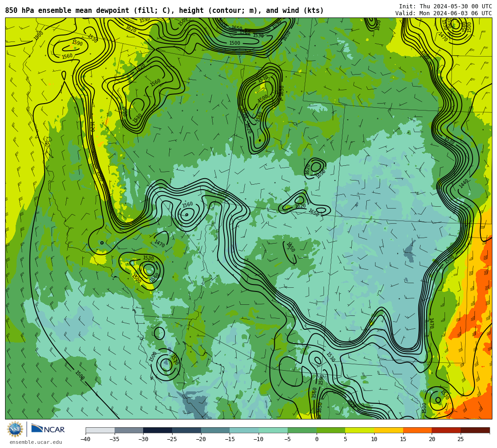Click the -30 to -25 dark navy segment

coord(158,430)
